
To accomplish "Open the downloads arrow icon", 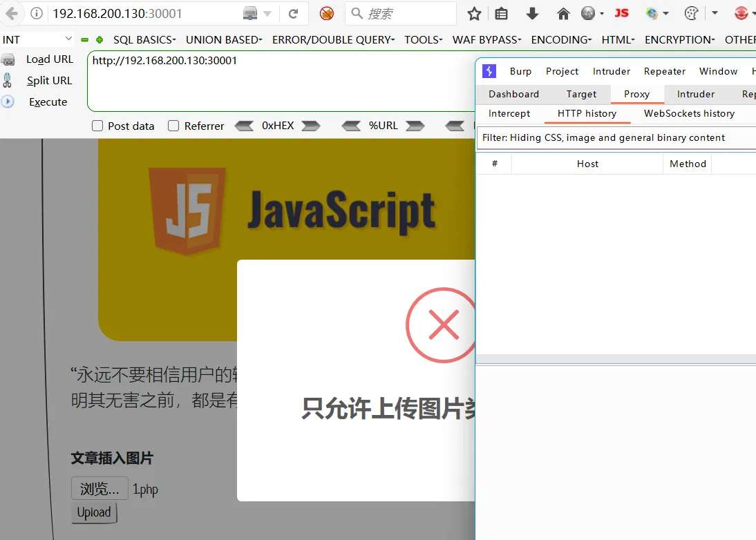I will pos(532,13).
